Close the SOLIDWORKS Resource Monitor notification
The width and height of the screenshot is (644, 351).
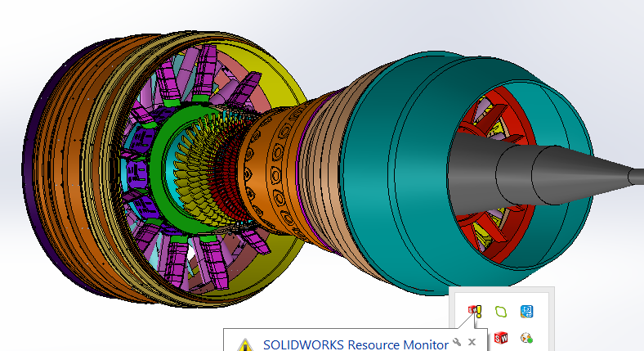pyautogui.click(x=472, y=342)
